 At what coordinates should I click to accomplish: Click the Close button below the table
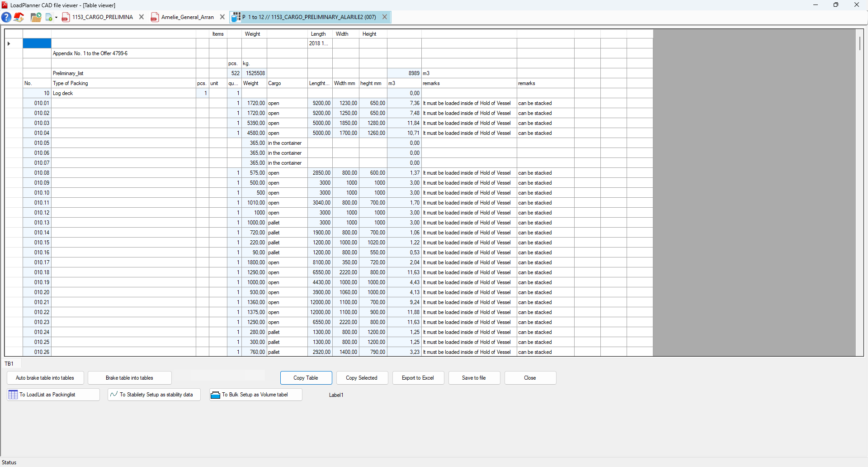pos(530,378)
